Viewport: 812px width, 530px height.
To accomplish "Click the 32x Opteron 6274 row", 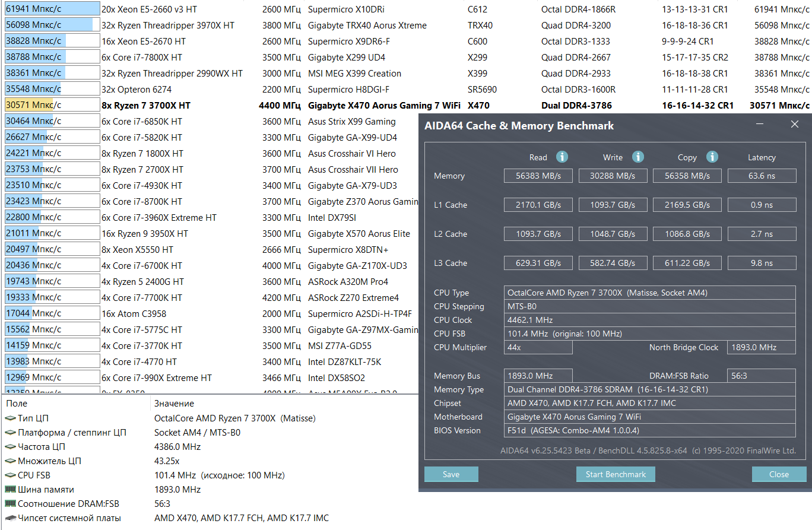I will pyautogui.click(x=406, y=89).
